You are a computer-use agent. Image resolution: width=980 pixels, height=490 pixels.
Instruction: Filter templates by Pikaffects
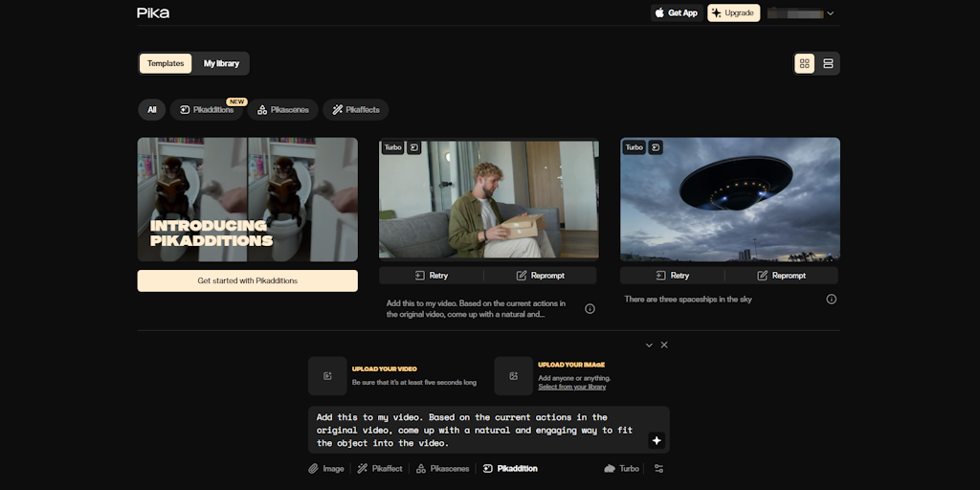pos(355,110)
